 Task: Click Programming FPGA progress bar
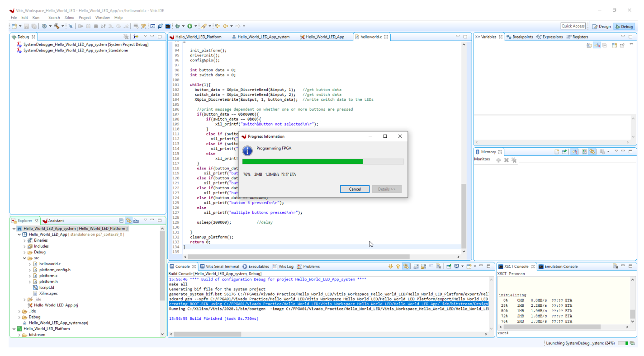(x=323, y=161)
